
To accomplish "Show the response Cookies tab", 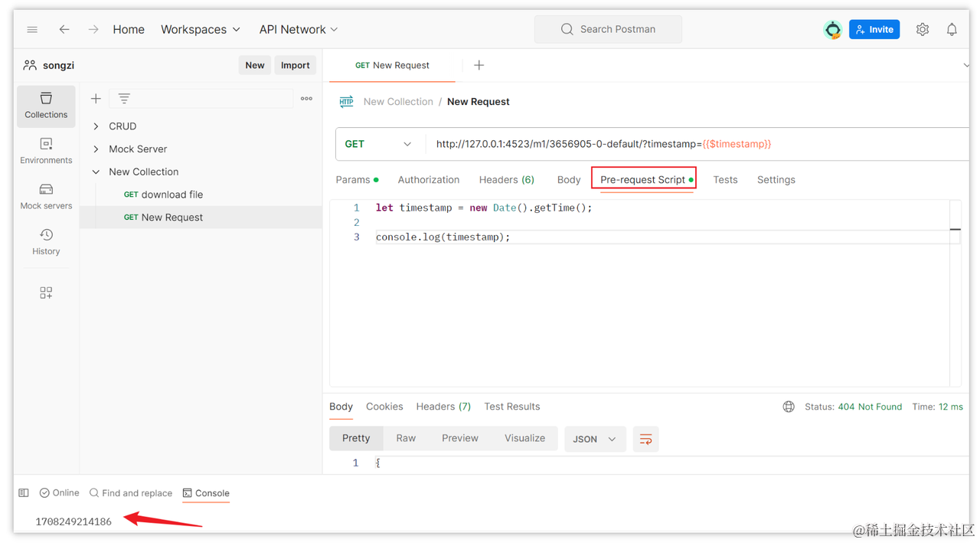I will 384,407.
